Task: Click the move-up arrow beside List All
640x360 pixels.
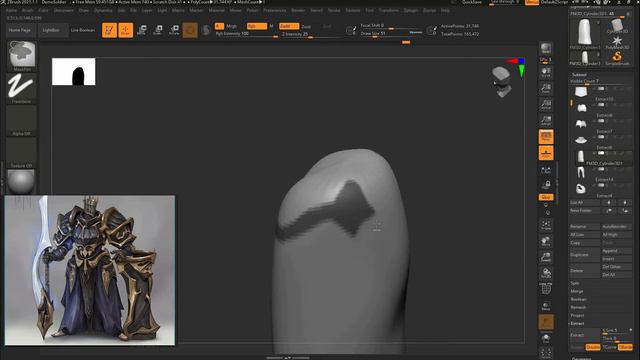Action: [609, 202]
